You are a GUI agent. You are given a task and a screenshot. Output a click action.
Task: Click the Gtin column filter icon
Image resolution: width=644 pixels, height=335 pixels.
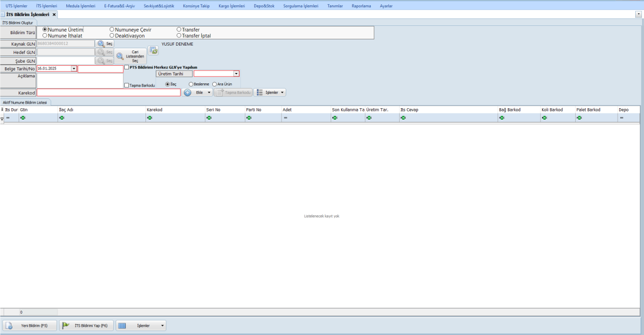[23, 118]
